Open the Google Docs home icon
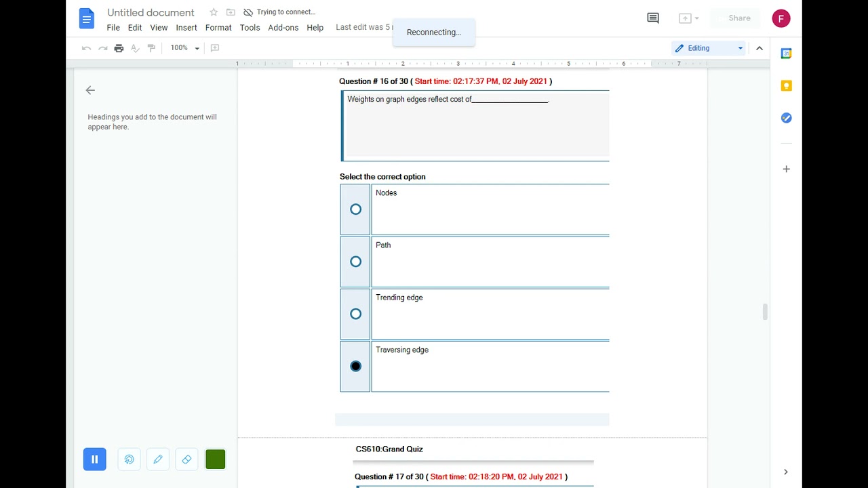Screen dimensions: 868x488 click(86, 19)
